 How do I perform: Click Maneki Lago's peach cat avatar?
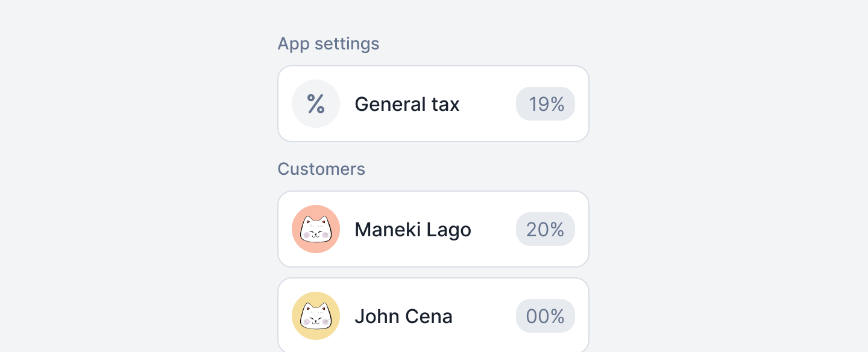[316, 229]
